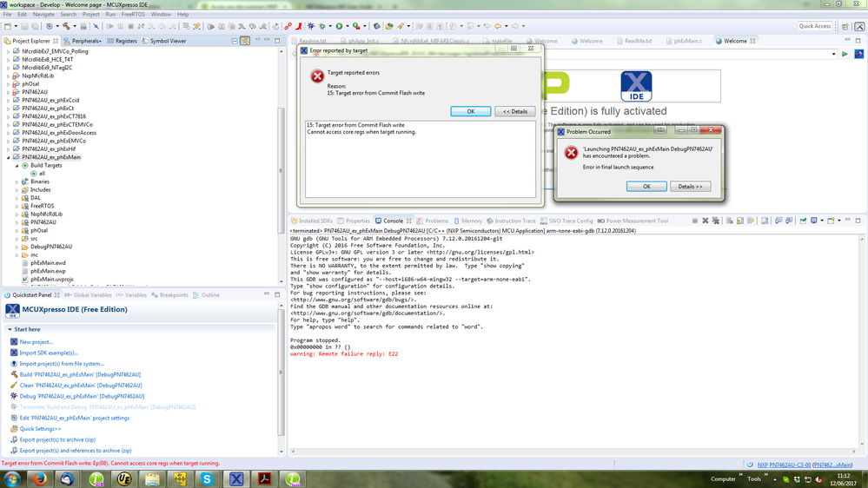This screenshot has height=488, width=868.
Task: Switch to the Memory tab
Action: click(467, 221)
